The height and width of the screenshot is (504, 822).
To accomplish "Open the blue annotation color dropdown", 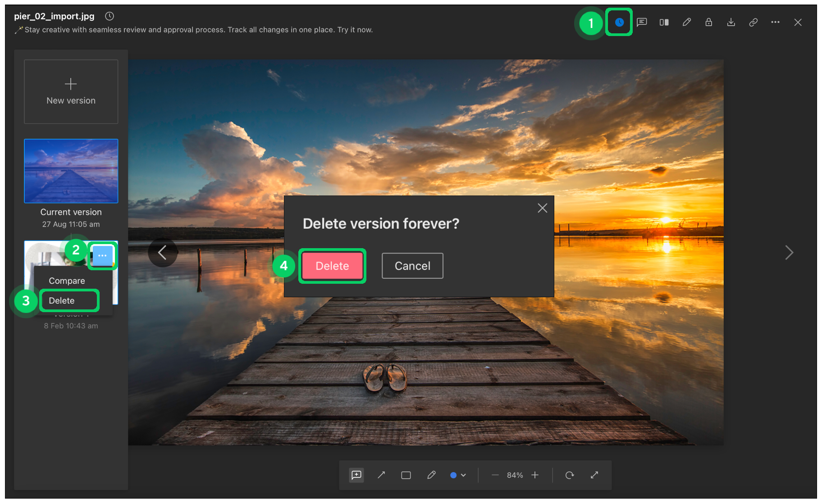I will tap(458, 475).
